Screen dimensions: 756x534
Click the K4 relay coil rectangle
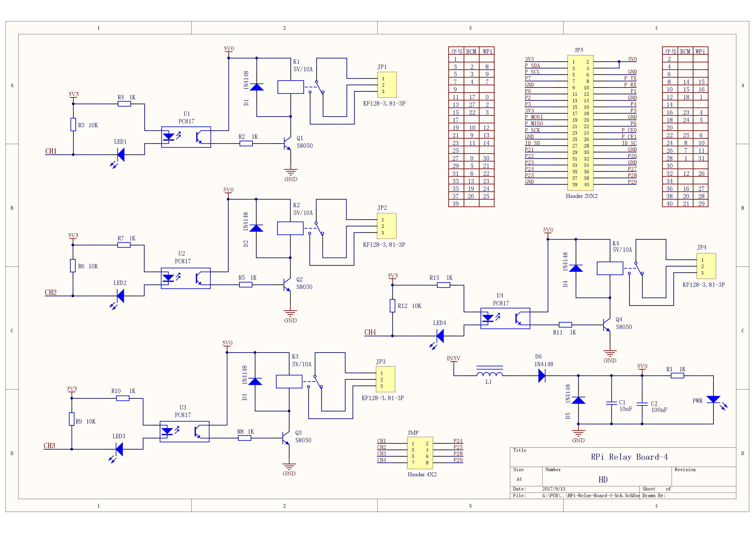click(610, 268)
